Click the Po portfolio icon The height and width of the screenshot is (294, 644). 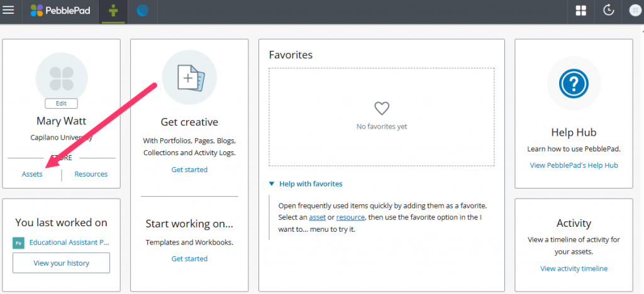[x=18, y=242]
